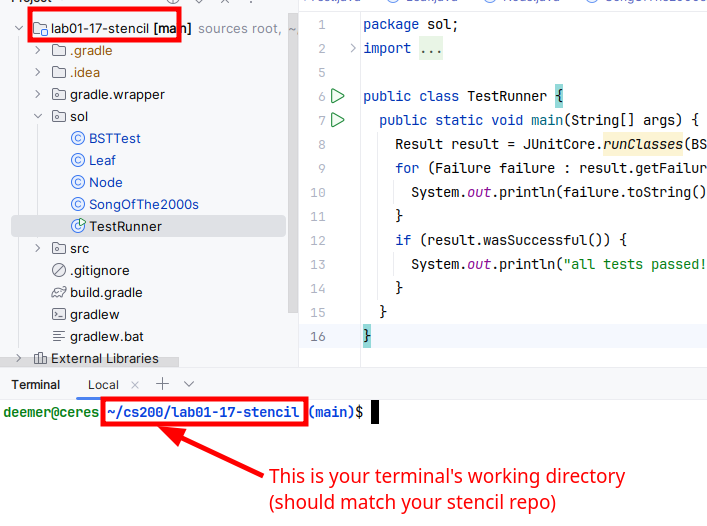
Task: Add a new terminal tab
Action: pyautogui.click(x=162, y=384)
